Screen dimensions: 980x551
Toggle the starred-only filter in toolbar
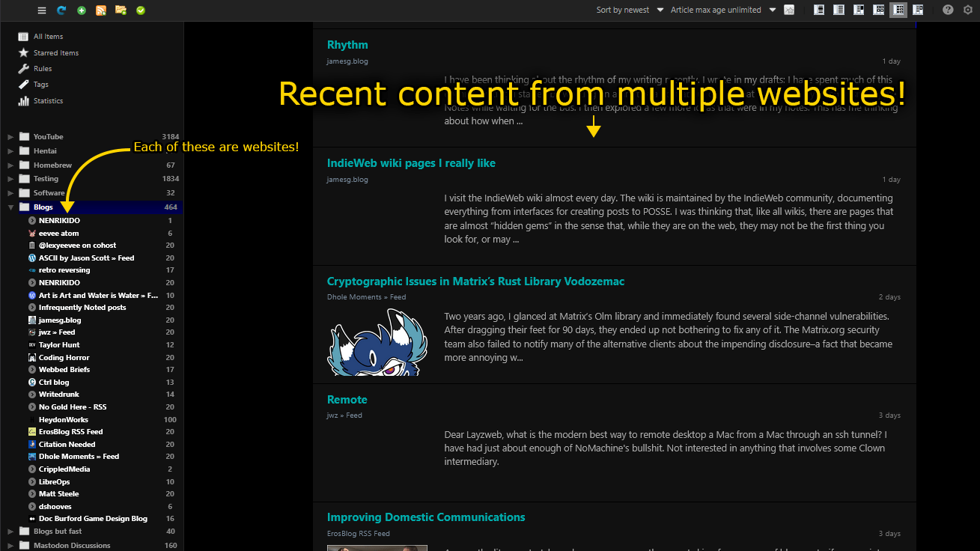point(789,10)
